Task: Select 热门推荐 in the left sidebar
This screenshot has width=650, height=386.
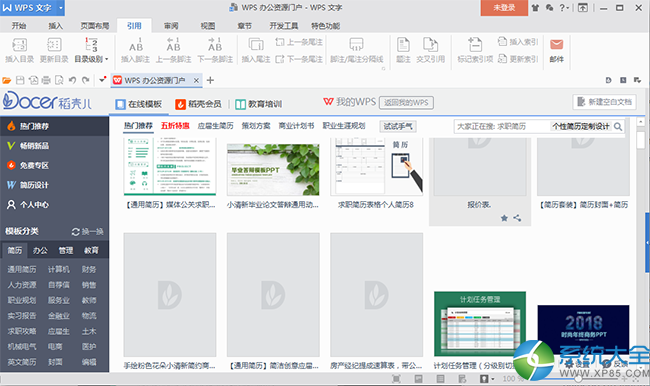Action: 54,126
